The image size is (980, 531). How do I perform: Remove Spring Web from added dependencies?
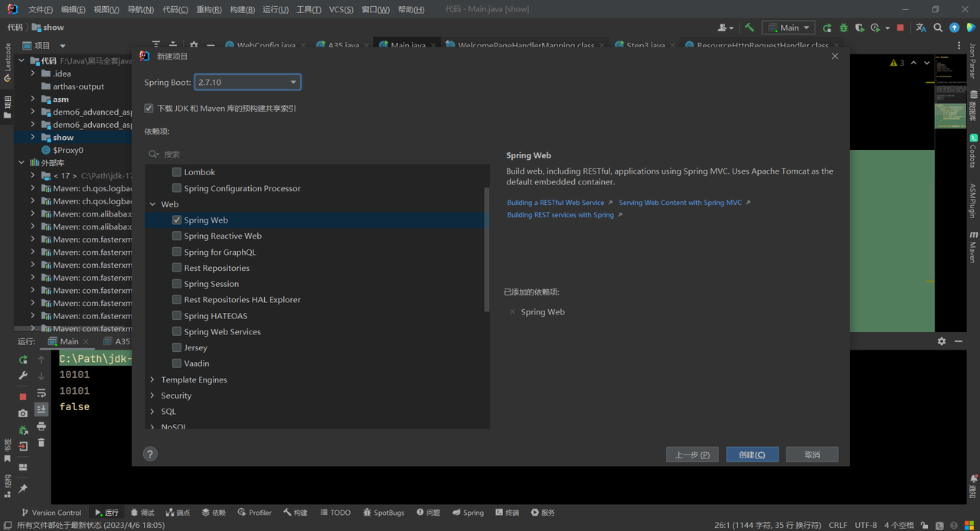tap(512, 312)
